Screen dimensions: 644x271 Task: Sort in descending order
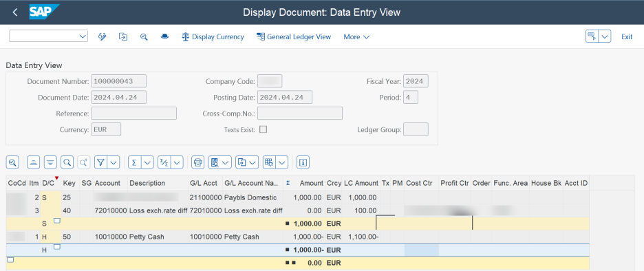[50, 162]
